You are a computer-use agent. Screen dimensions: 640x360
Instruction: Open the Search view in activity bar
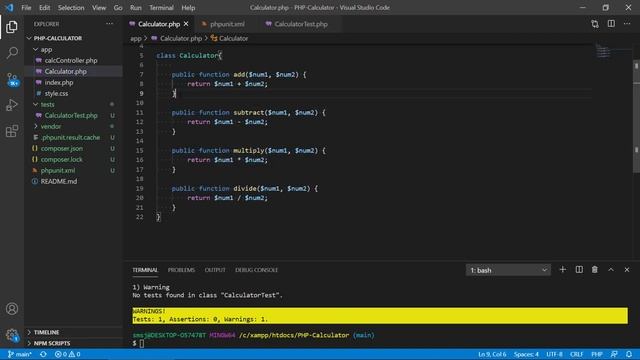tap(12, 53)
